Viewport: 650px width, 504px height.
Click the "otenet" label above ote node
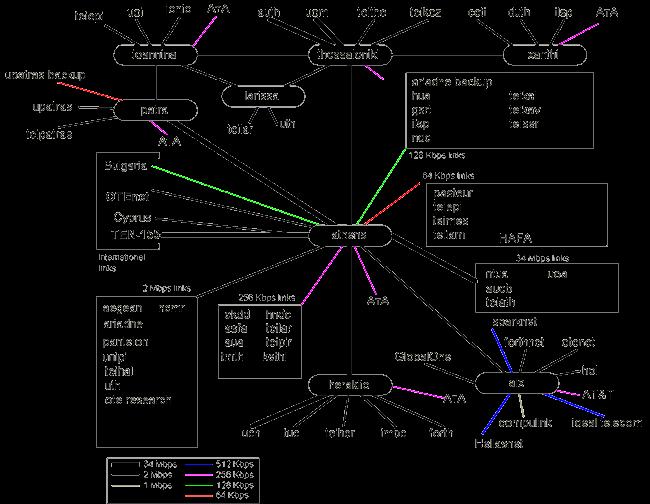[x=578, y=342]
